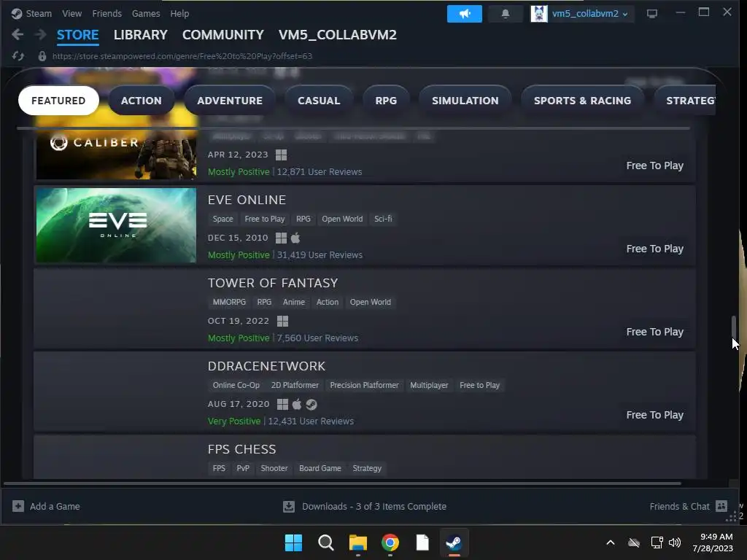Show hidden system tray icons
This screenshot has width=747, height=560.
tap(611, 542)
